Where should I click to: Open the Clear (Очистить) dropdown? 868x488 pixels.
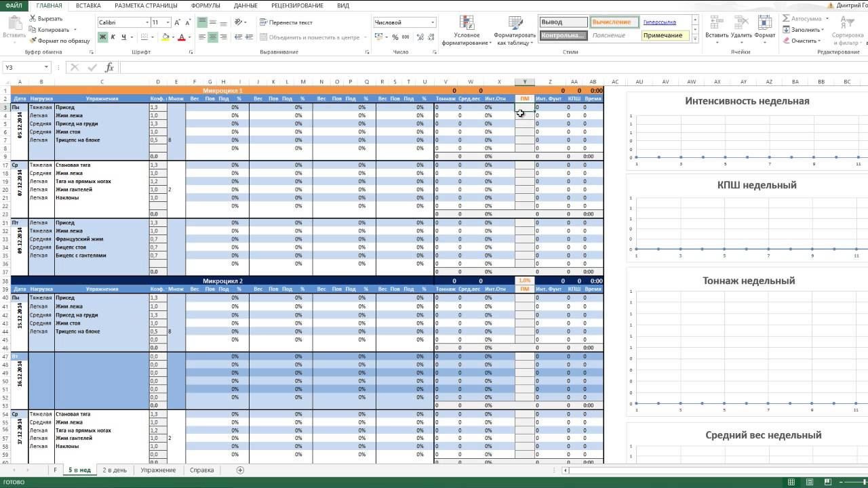pyautogui.click(x=800, y=41)
